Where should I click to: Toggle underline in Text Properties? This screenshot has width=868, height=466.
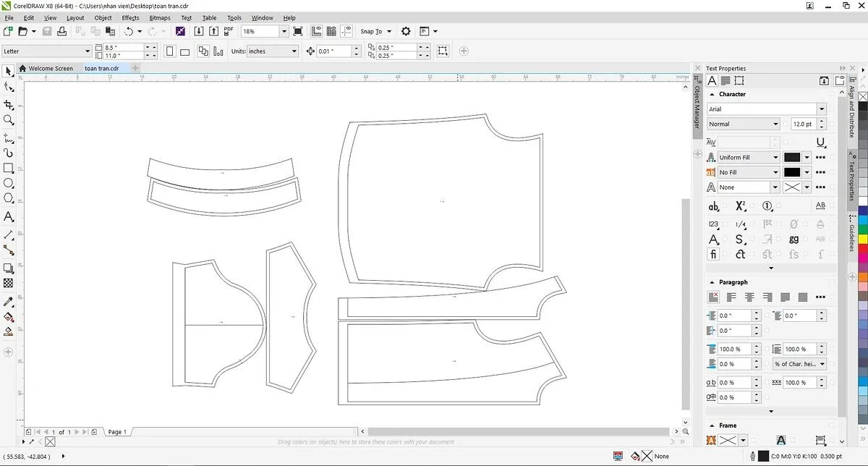[820, 143]
